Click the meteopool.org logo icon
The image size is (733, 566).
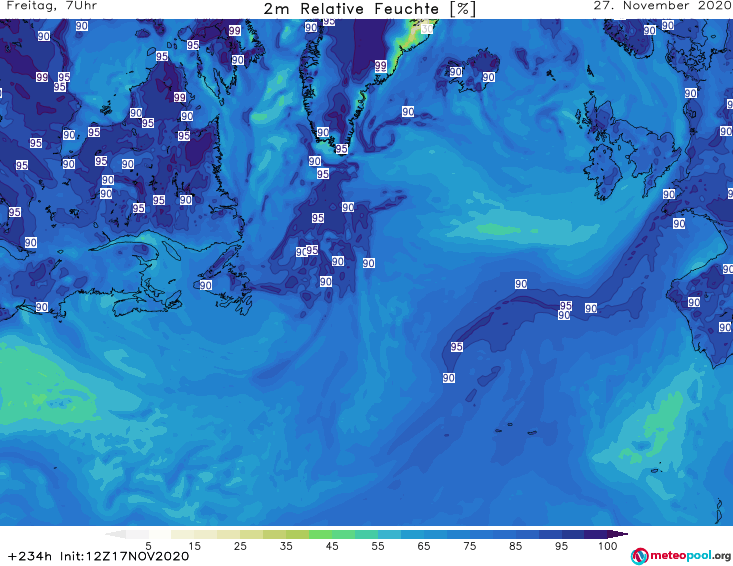click(x=639, y=556)
